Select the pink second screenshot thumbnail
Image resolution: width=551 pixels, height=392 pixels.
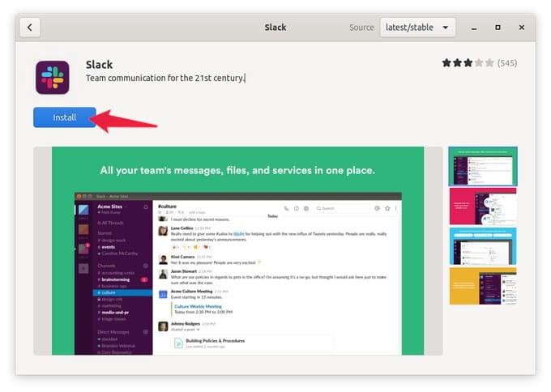click(483, 207)
